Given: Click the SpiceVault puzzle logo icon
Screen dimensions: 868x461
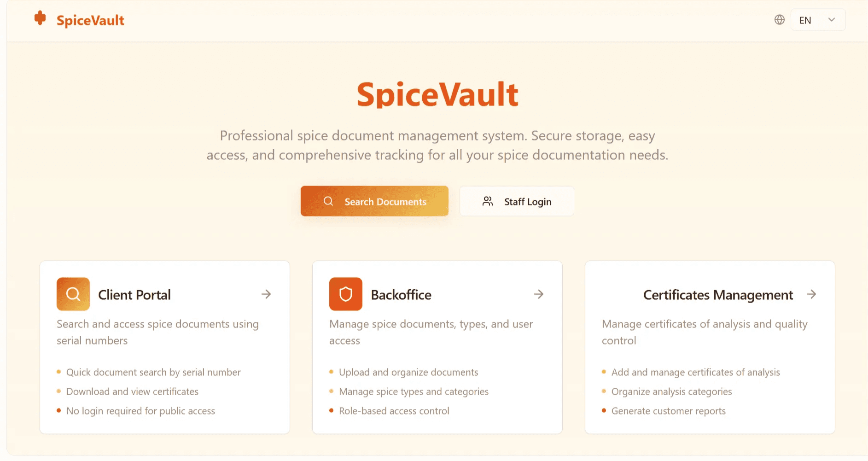Looking at the screenshot, I should pyautogui.click(x=41, y=18).
